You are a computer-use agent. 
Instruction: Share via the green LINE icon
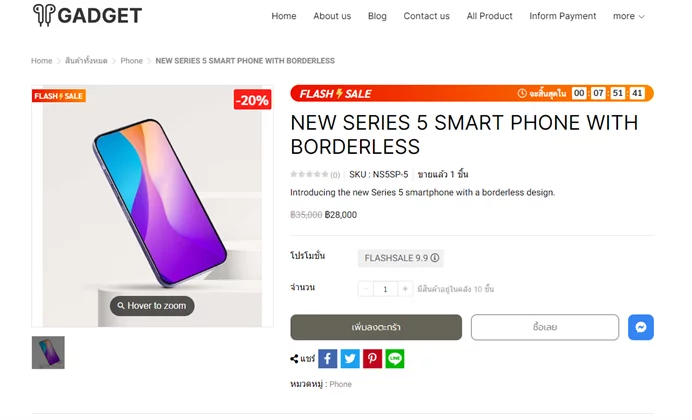point(395,359)
